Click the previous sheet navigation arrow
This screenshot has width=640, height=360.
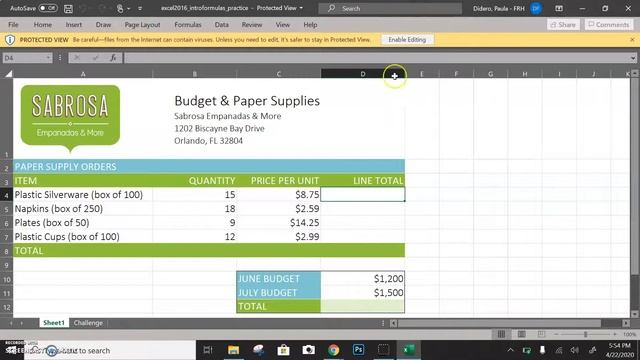[11, 323]
